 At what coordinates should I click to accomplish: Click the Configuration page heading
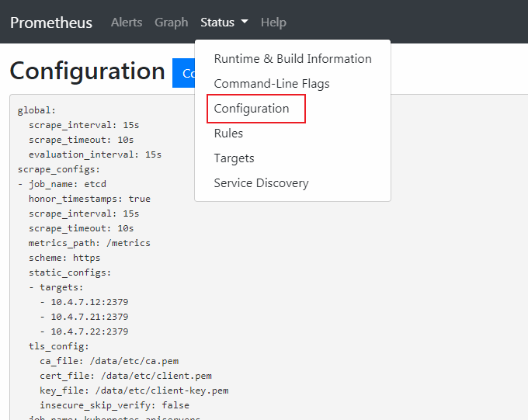(88, 71)
